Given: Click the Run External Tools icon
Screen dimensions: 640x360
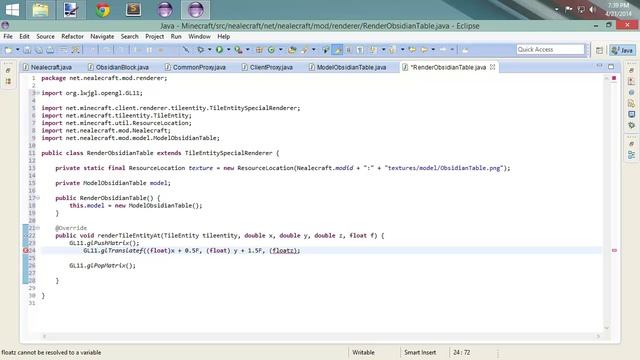Looking at the screenshot, I should tap(238, 50).
